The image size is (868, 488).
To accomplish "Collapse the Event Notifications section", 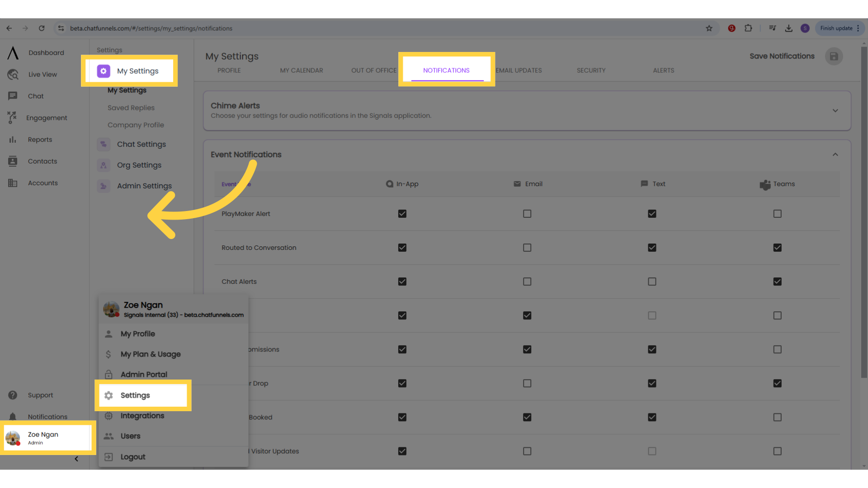I will pos(835,155).
